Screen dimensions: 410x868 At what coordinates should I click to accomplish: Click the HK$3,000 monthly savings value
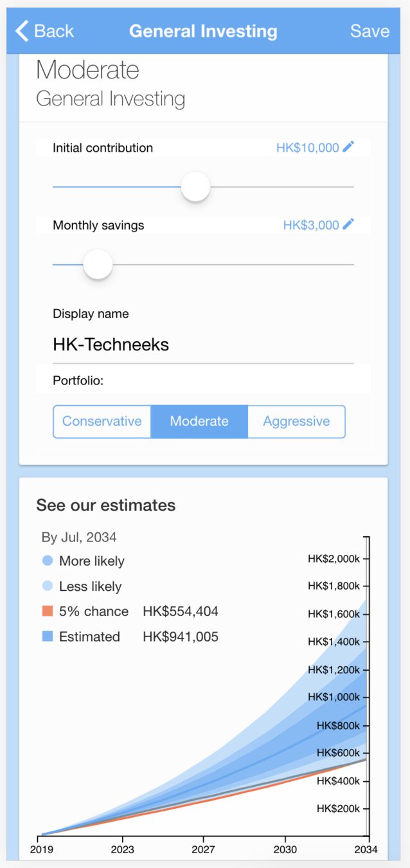click(x=311, y=225)
